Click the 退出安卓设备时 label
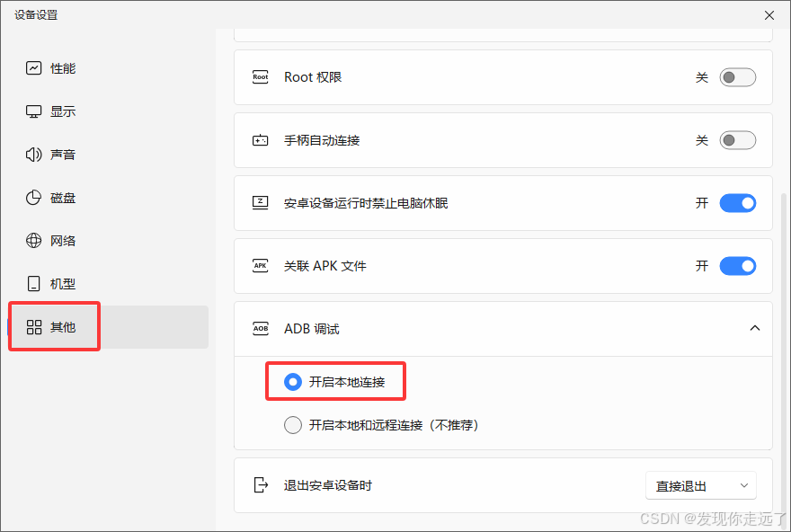 (x=328, y=485)
